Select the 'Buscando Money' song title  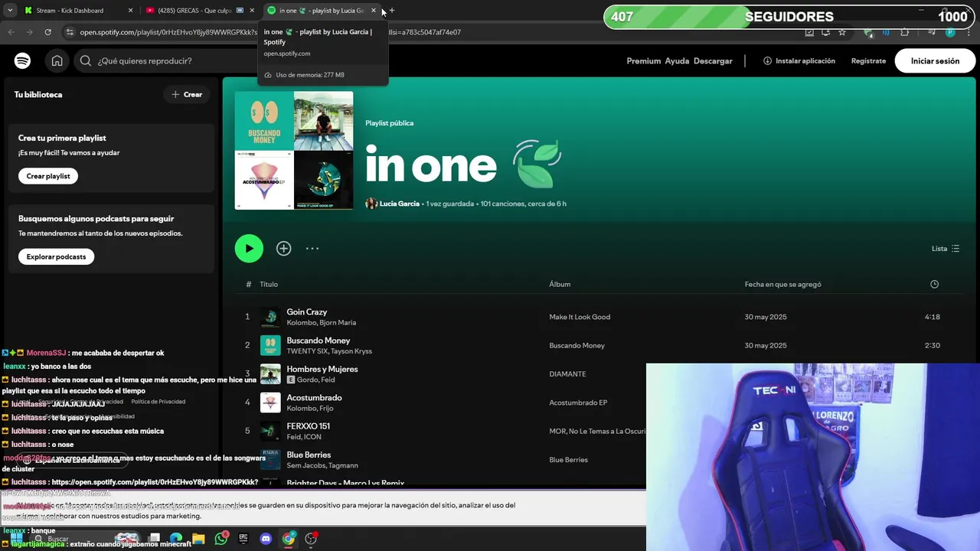click(318, 341)
